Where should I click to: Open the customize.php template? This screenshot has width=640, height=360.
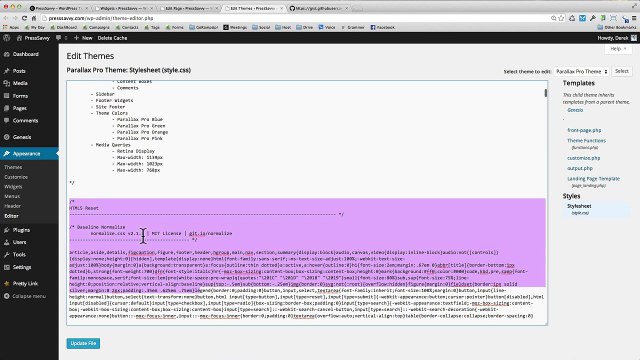click(584, 158)
